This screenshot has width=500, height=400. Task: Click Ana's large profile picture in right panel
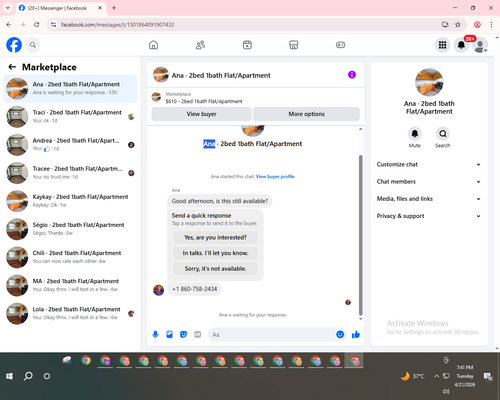click(429, 82)
